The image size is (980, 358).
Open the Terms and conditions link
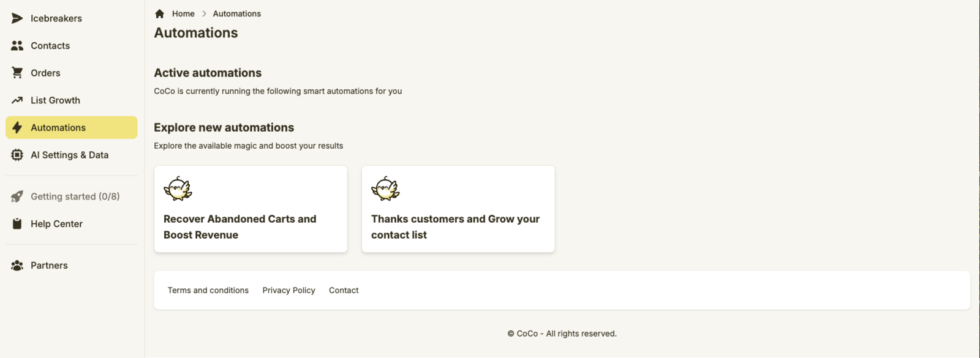point(208,290)
